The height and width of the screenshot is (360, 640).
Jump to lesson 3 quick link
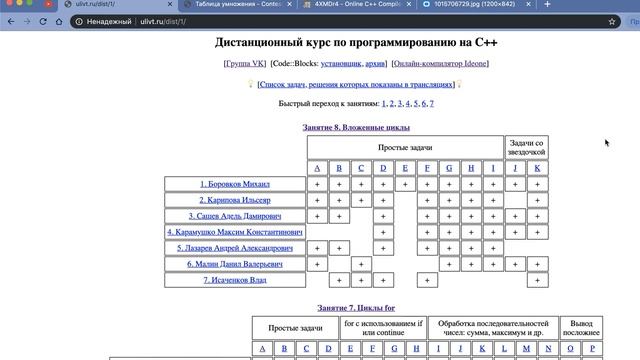click(x=400, y=104)
